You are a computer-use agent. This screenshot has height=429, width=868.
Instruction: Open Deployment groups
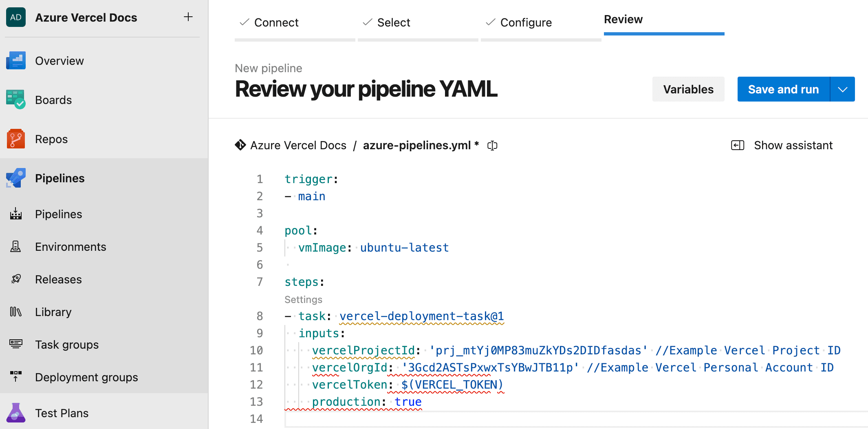point(86,377)
